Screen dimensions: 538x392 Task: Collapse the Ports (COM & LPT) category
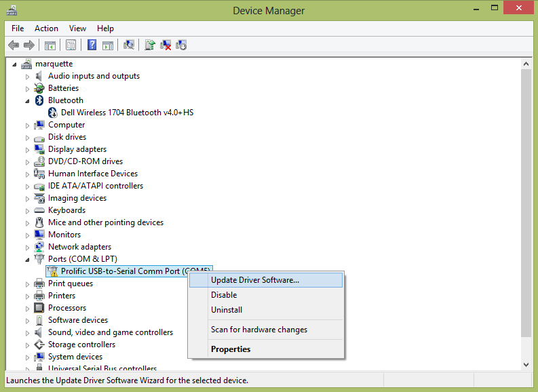(27, 260)
